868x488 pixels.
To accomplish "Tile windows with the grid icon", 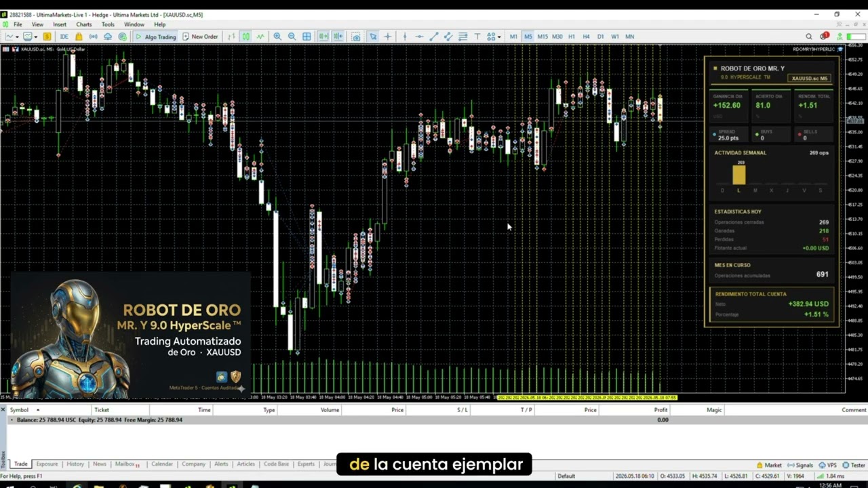I will coord(307,37).
